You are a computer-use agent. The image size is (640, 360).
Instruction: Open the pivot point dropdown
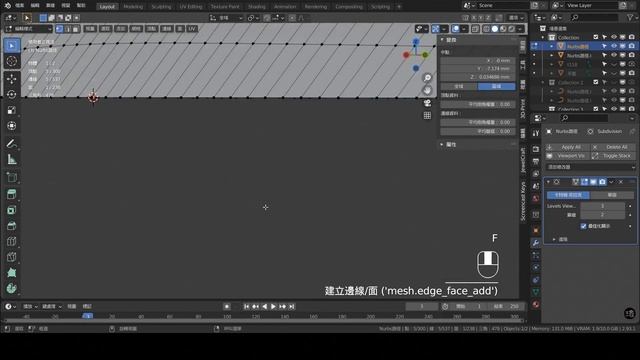(253, 18)
